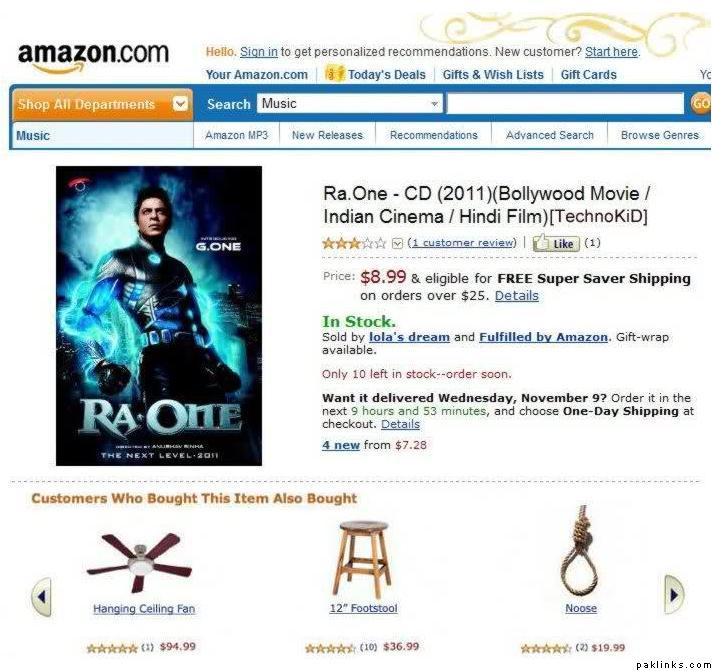View the Ra.One poster image
Image resolution: width=712 pixels, height=671 pixels.
click(158, 316)
